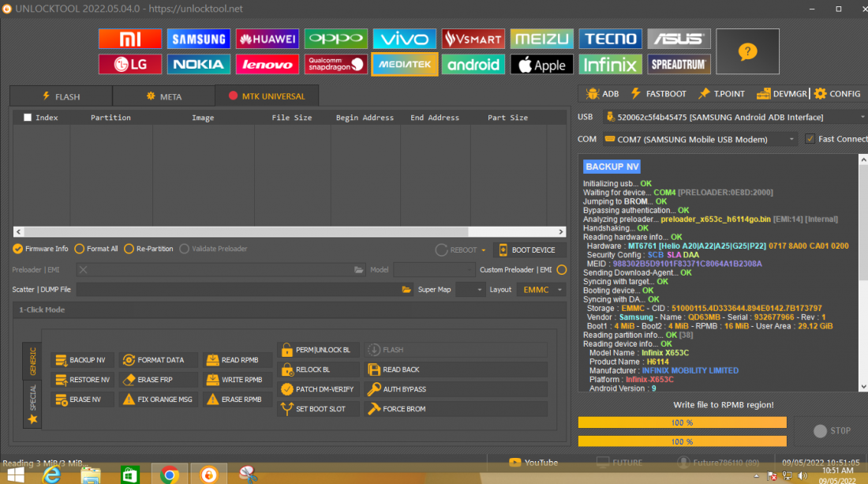Select the Format All radio option
The height and width of the screenshot is (484, 868).
95,249
